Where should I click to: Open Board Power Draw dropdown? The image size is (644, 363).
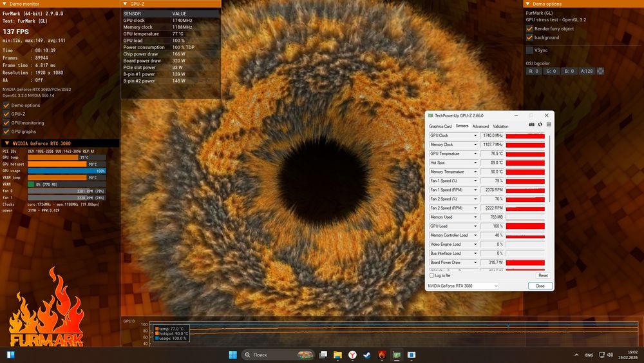[x=475, y=262]
